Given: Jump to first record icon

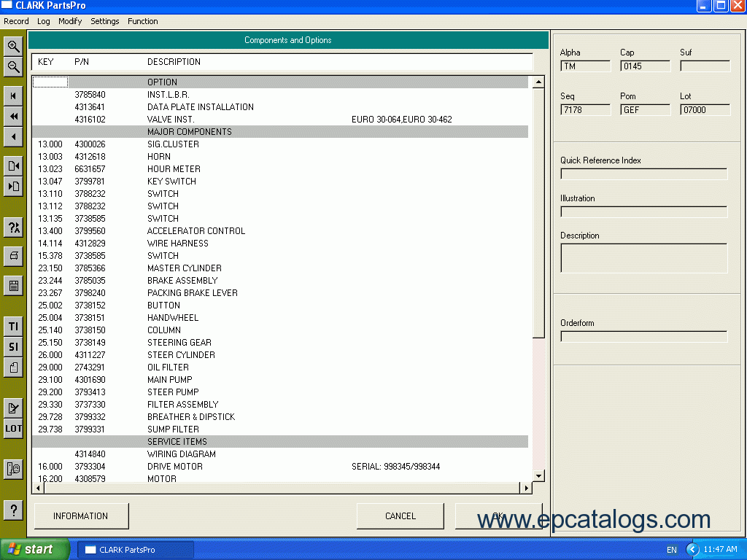Looking at the screenshot, I should 13,96.
